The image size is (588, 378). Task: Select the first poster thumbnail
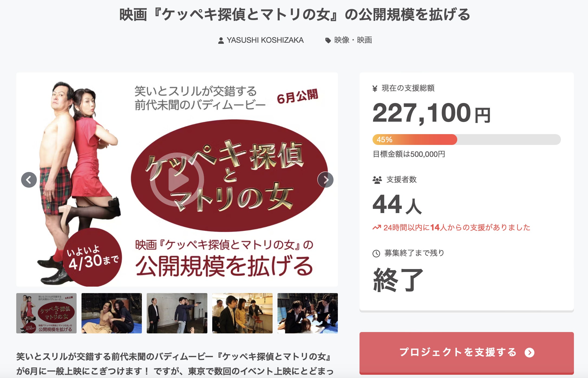pyautogui.click(x=46, y=313)
